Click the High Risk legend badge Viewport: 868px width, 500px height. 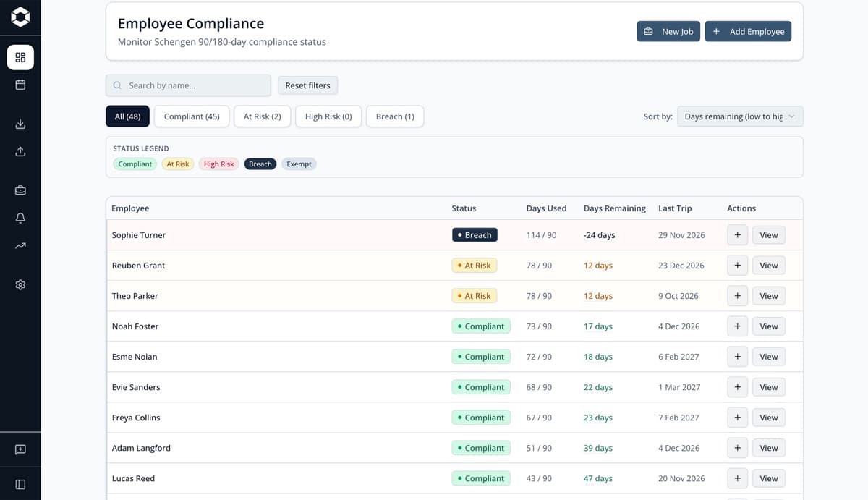tap(219, 164)
